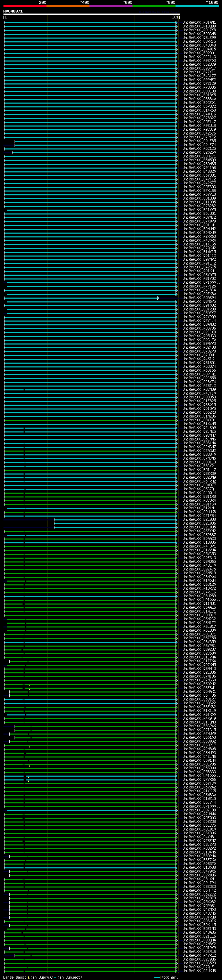This screenshot has width=222, height=980.
Task: Click the purple ~60% identity legend segment
Action: click(111, 6)
